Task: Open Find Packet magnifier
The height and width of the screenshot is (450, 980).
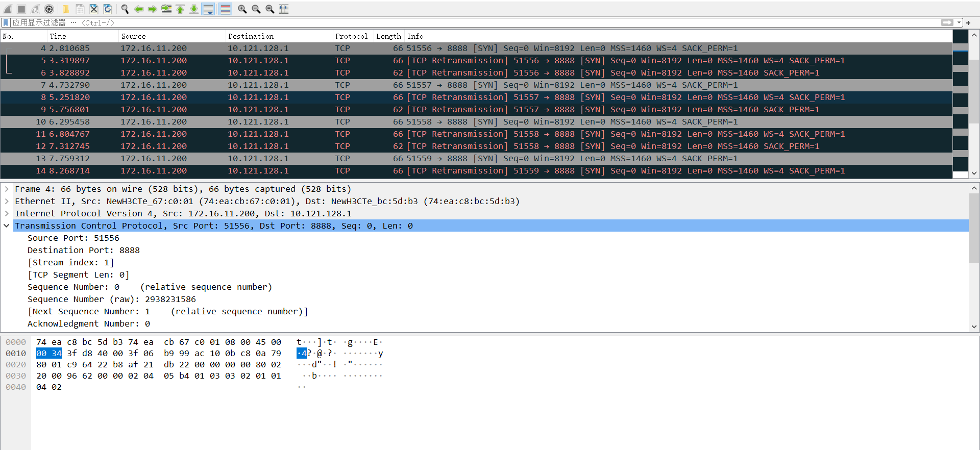Action: pyautogui.click(x=125, y=9)
